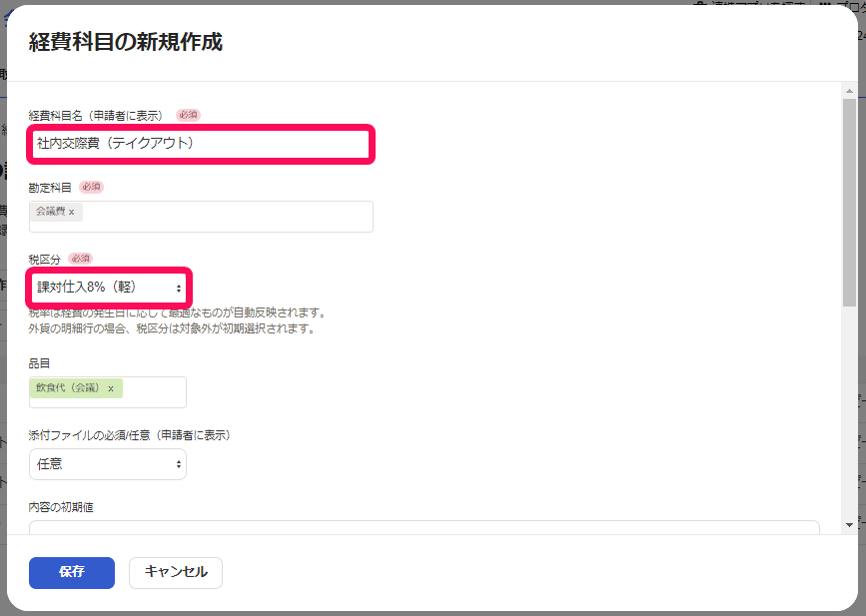This screenshot has height=616, width=866.
Task: Open the 税区分 dropdown
Action: click(109, 288)
